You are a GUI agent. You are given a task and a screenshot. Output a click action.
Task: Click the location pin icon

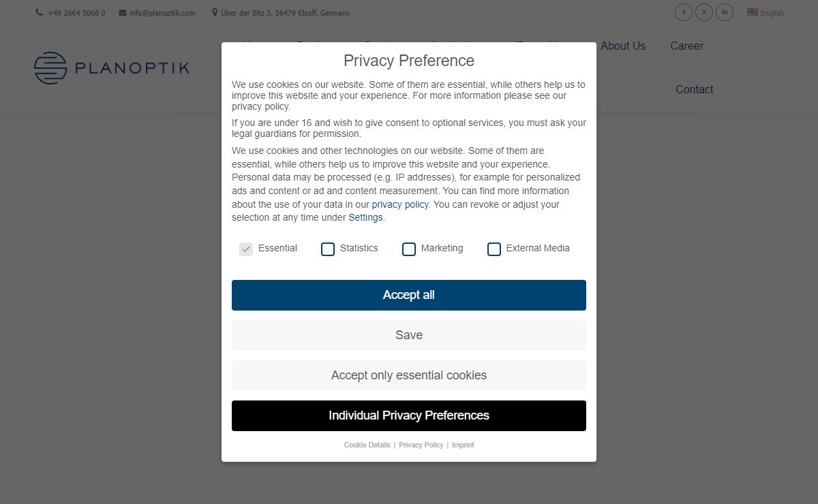(215, 12)
